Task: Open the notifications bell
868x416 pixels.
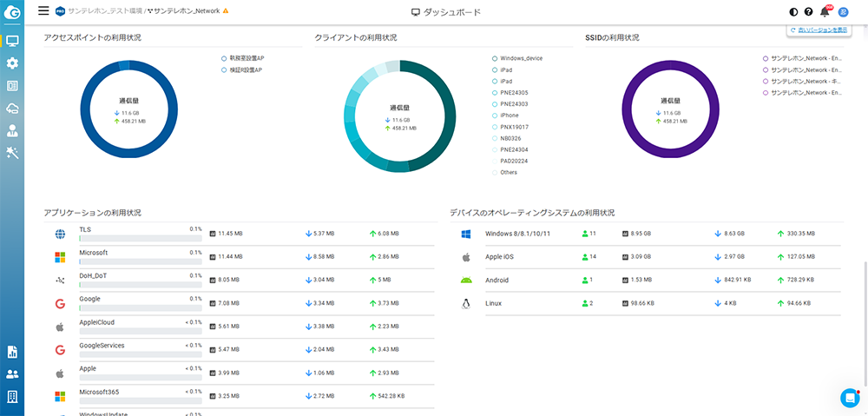Action: [825, 11]
